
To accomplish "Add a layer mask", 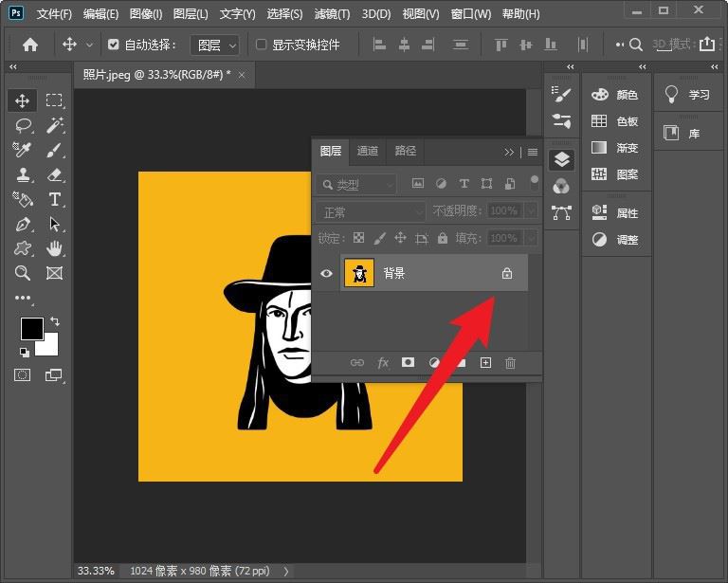I will point(409,362).
